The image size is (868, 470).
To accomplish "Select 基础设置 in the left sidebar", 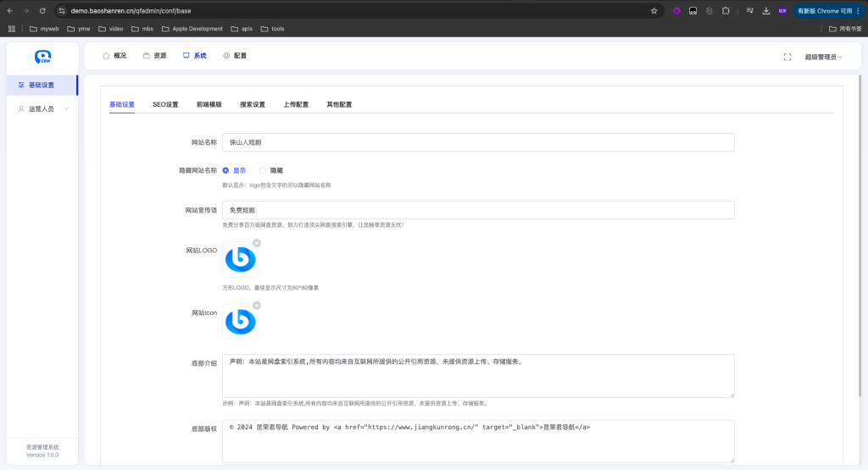I will coord(42,86).
